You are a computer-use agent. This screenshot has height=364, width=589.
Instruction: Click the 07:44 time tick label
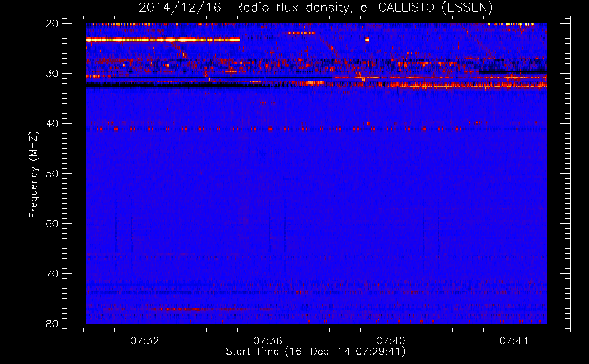tap(514, 341)
